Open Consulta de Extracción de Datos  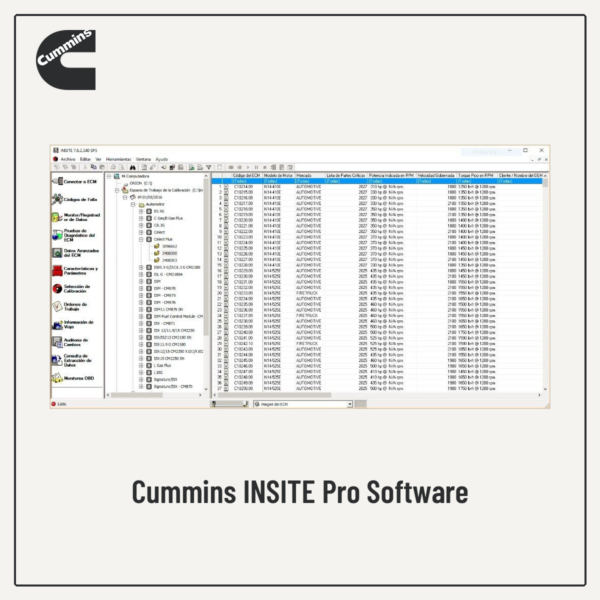72,360
